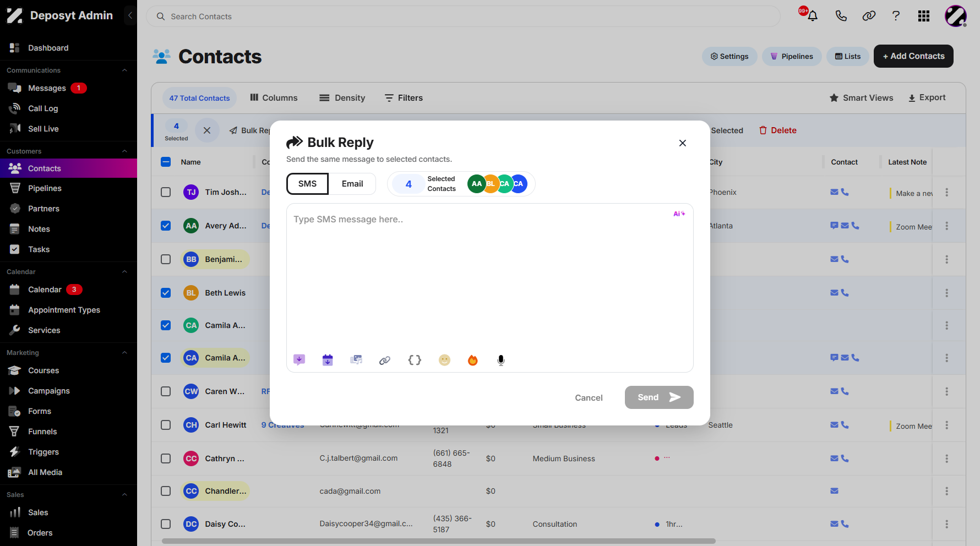
Task: Toggle the select-all checkbox in table header
Action: pos(166,162)
